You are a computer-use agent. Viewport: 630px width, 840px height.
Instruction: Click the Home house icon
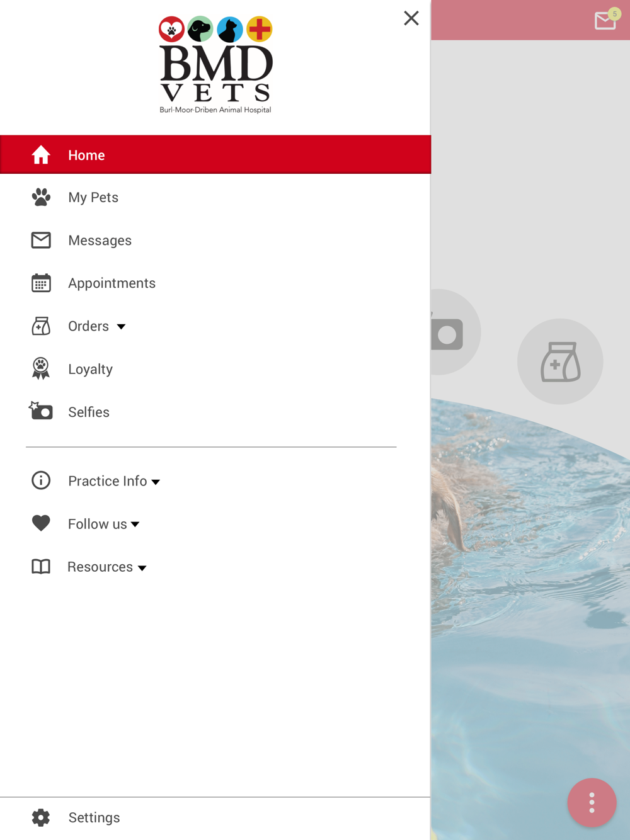coord(41,155)
